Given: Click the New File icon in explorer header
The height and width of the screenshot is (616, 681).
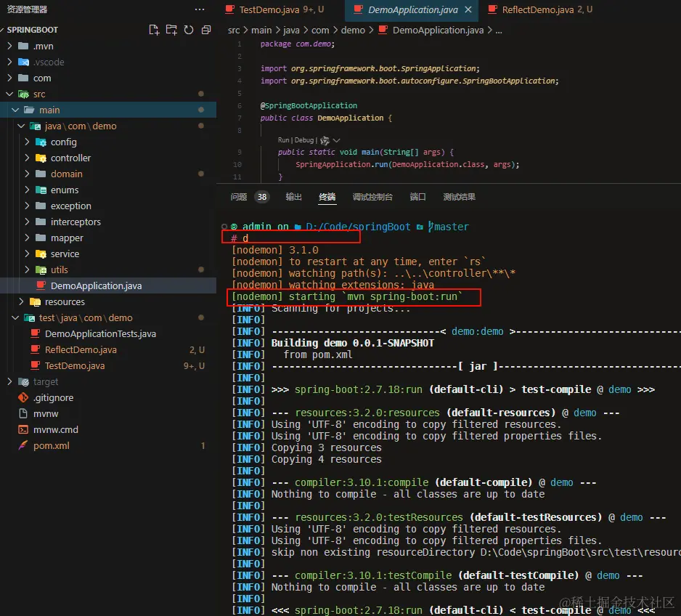Looking at the screenshot, I should click(154, 30).
